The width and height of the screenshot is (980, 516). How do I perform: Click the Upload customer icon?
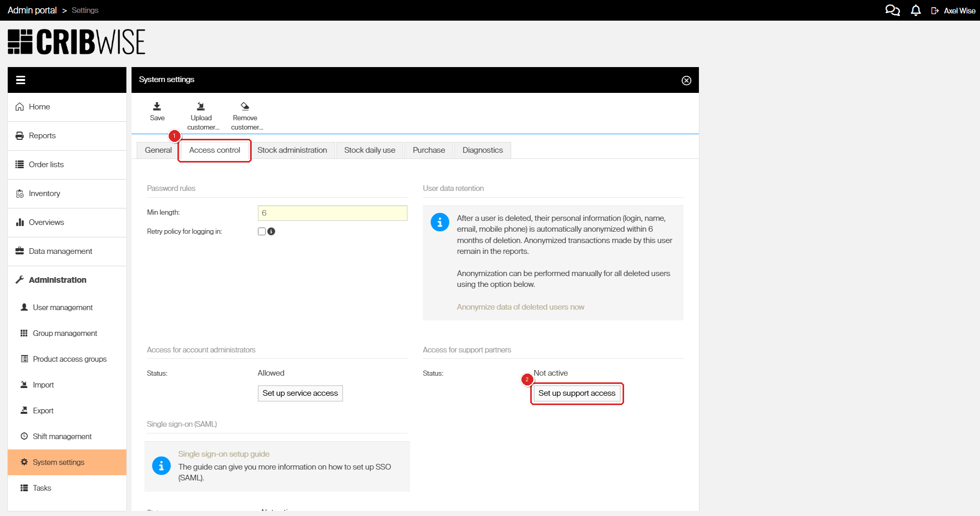(x=201, y=107)
